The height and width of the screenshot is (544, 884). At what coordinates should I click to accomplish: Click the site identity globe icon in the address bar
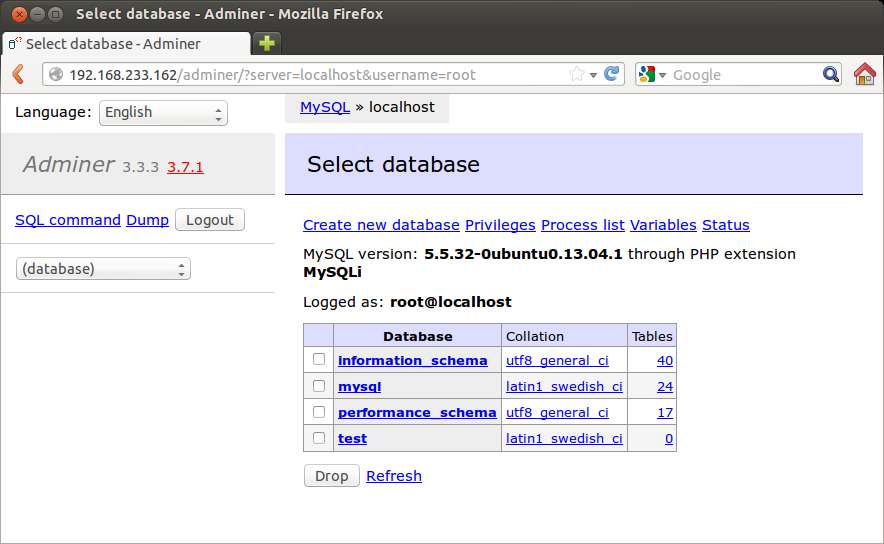tap(56, 74)
